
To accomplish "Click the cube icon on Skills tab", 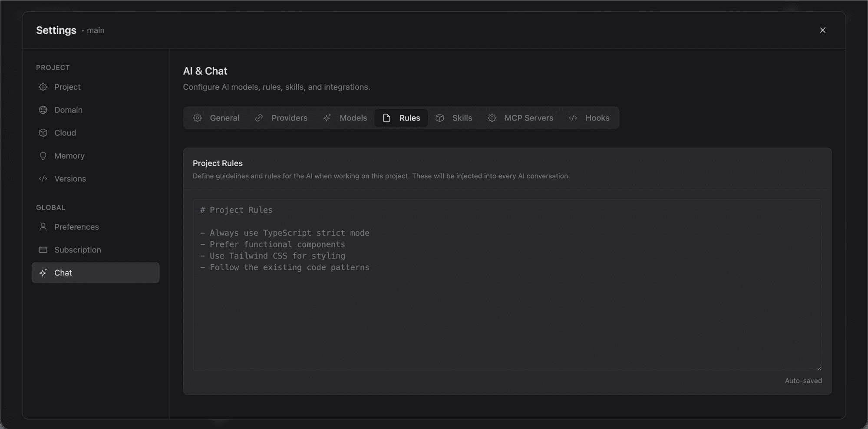I will (440, 118).
